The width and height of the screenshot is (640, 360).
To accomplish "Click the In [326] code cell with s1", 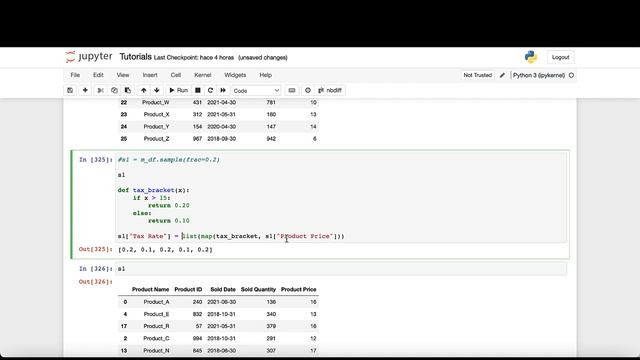I will (341, 269).
